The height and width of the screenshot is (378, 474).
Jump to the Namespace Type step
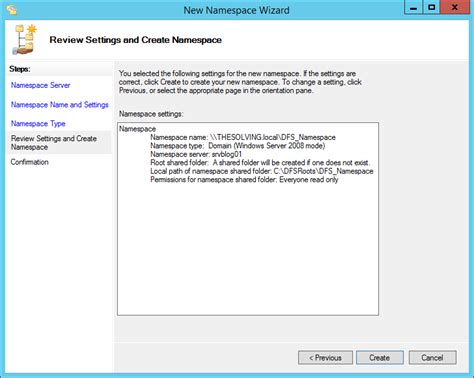(x=38, y=124)
